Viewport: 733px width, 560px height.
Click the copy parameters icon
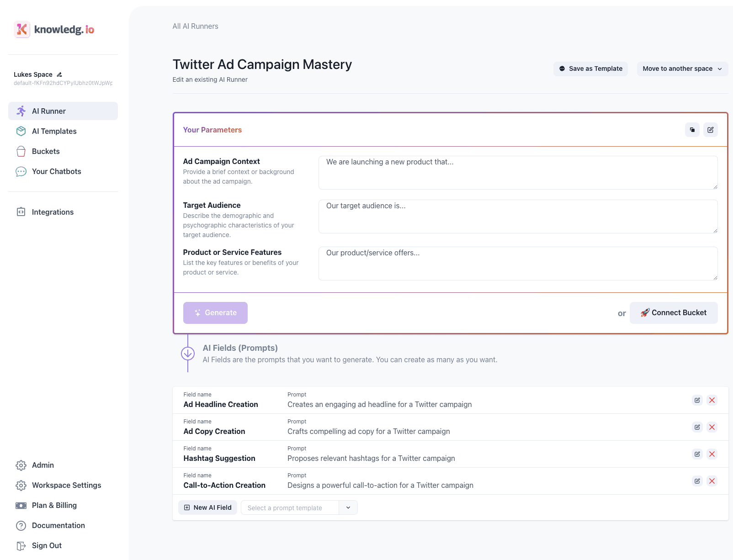click(x=692, y=130)
